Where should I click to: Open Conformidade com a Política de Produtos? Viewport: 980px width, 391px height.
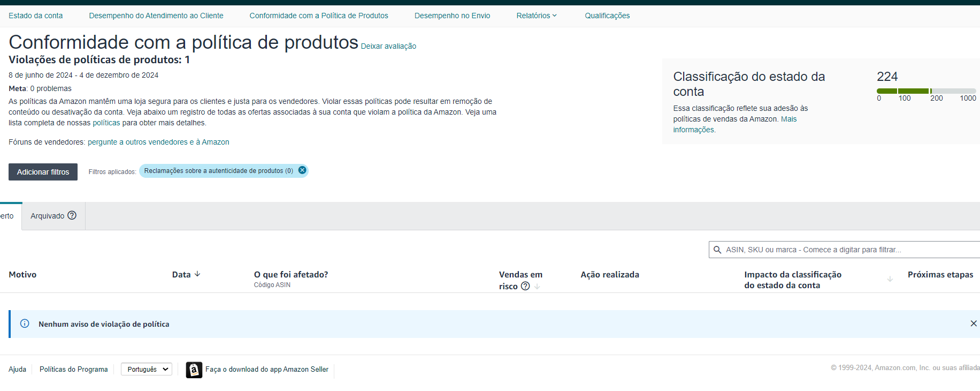tap(319, 16)
